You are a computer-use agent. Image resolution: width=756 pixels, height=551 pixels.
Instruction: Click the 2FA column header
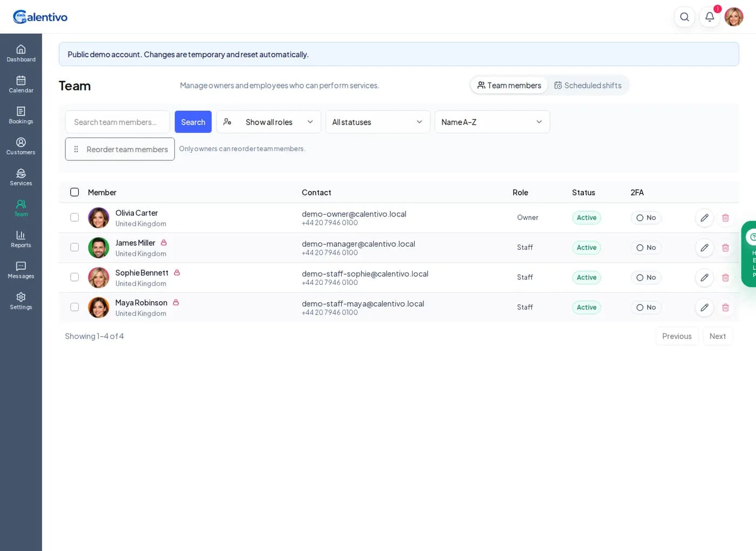coord(637,192)
